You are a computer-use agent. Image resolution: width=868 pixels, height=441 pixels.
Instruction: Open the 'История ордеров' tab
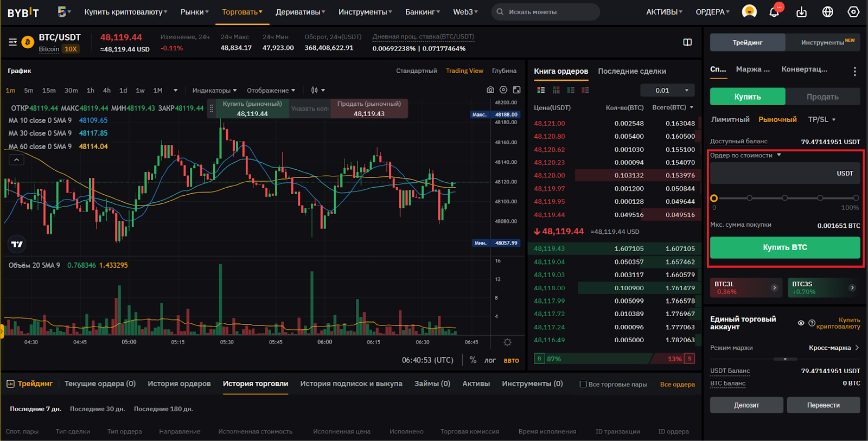pos(179,384)
